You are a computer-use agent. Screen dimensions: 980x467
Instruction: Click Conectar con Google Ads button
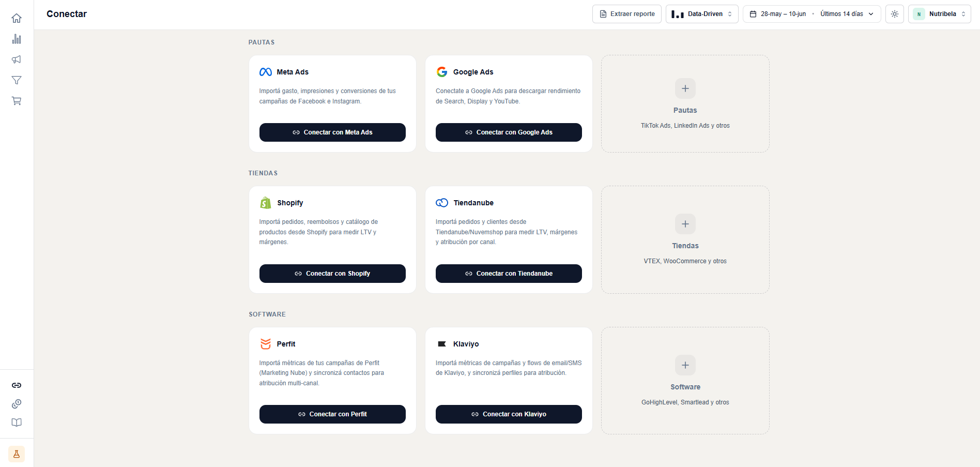[x=509, y=132]
